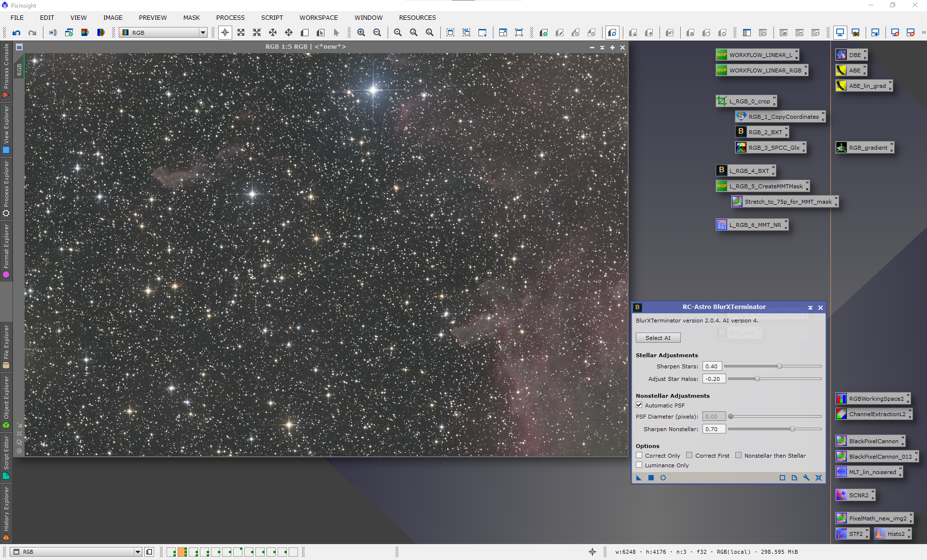Click the Undo arrow in the toolbar
The width and height of the screenshot is (927, 560).
[x=16, y=33]
